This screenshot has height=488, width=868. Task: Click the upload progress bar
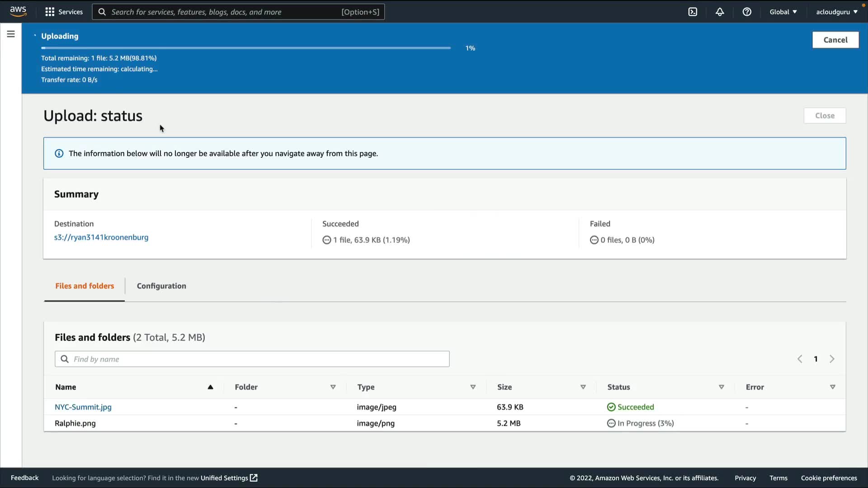click(245, 47)
